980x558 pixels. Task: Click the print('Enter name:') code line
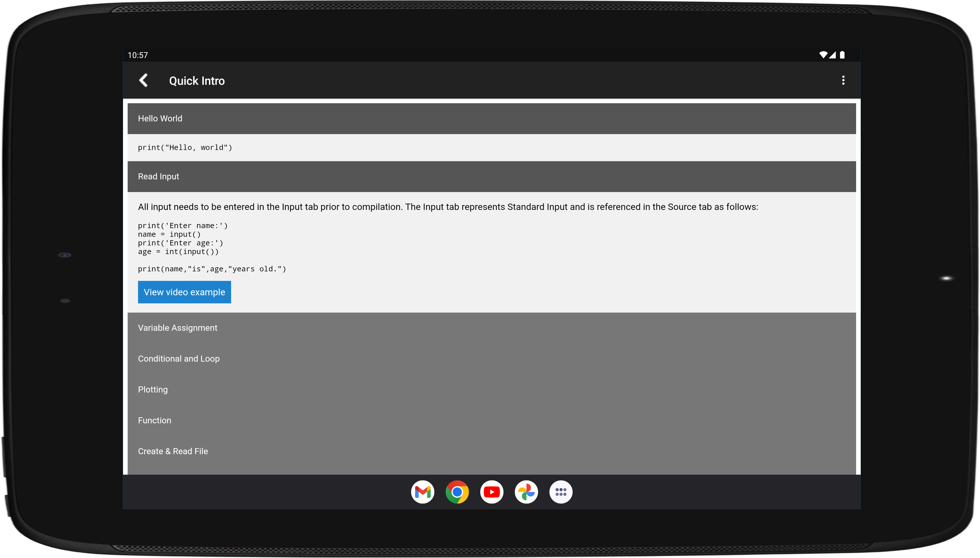click(x=183, y=226)
